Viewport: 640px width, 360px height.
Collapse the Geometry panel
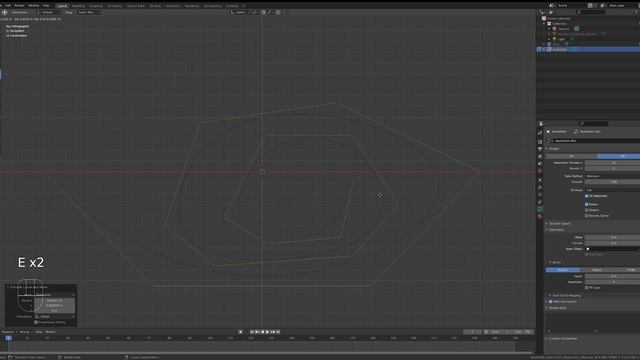pyautogui.click(x=555, y=229)
